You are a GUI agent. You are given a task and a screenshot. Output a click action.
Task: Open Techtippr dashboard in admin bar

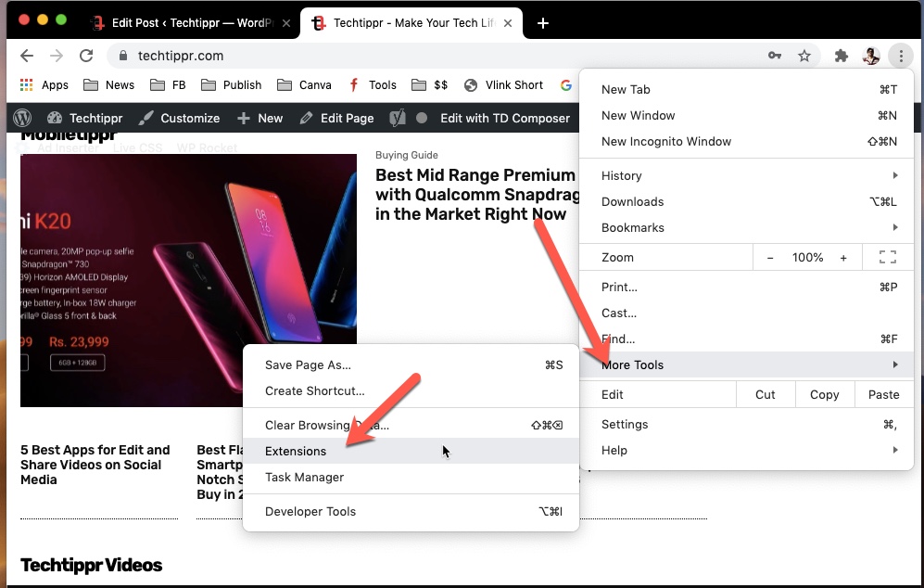coord(84,118)
